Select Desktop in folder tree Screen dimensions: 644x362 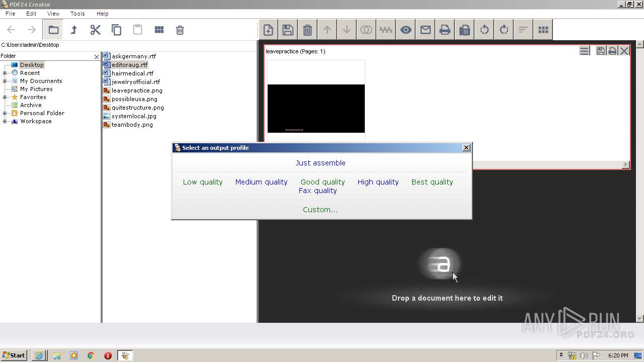pyautogui.click(x=32, y=65)
